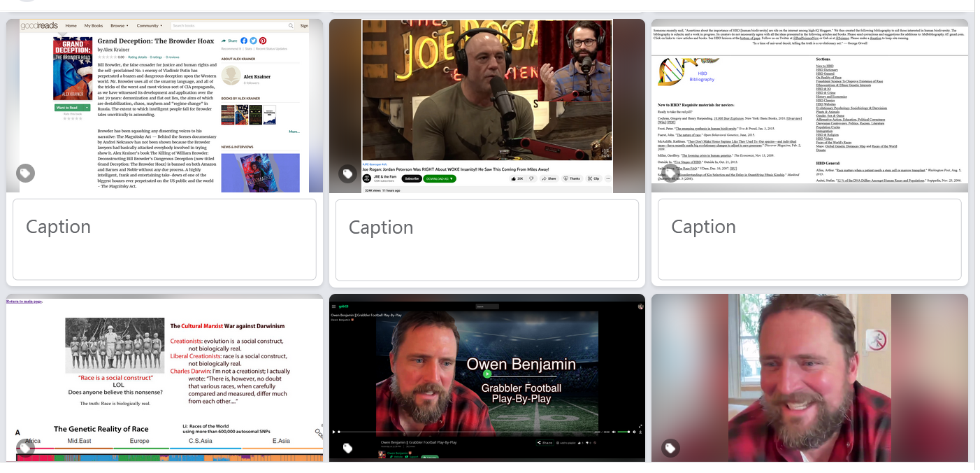This screenshot has width=980, height=473.
Task: Select the Joe Rogan podcast video thumbnail
Action: (x=487, y=106)
